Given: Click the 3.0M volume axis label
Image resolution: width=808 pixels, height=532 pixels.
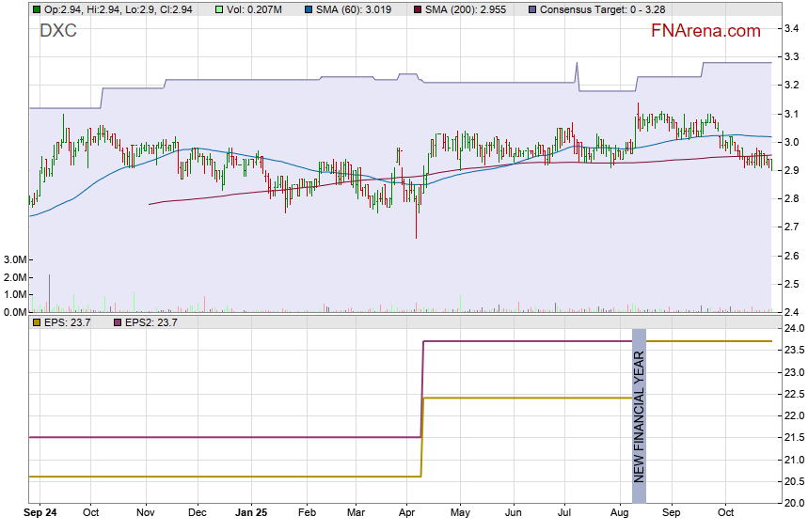Looking at the screenshot, I should (14, 259).
